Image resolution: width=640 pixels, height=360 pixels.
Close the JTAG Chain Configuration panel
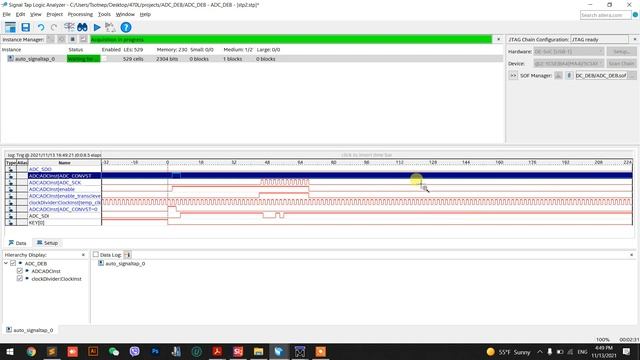pyautogui.click(x=635, y=39)
